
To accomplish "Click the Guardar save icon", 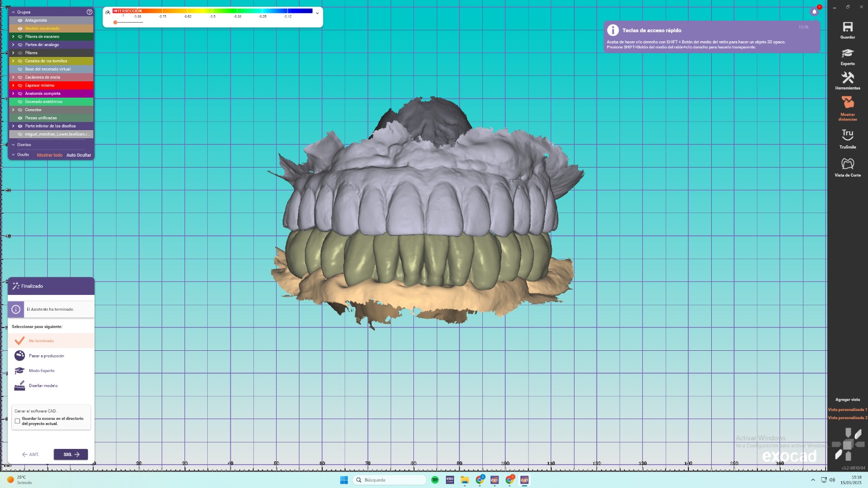I will point(847,28).
